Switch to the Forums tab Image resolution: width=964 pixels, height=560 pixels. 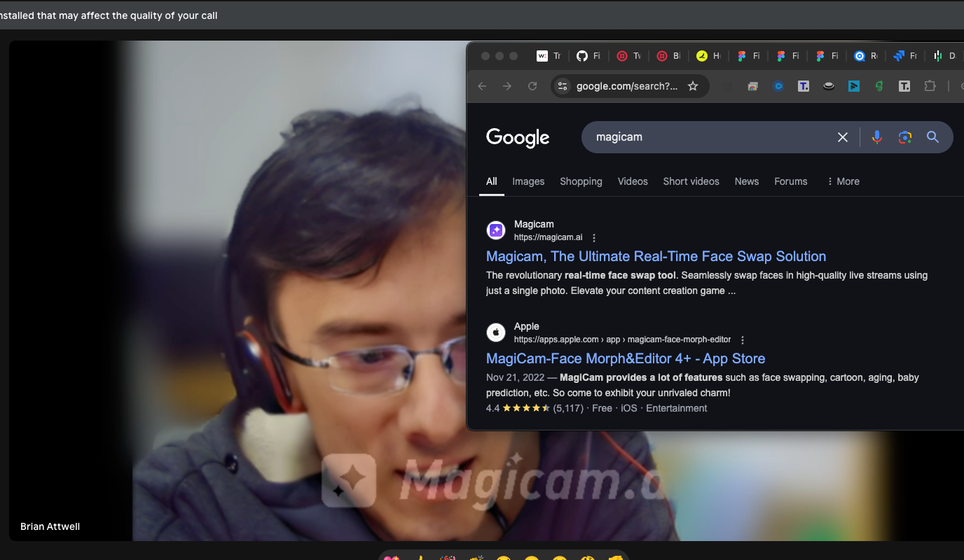tap(791, 181)
